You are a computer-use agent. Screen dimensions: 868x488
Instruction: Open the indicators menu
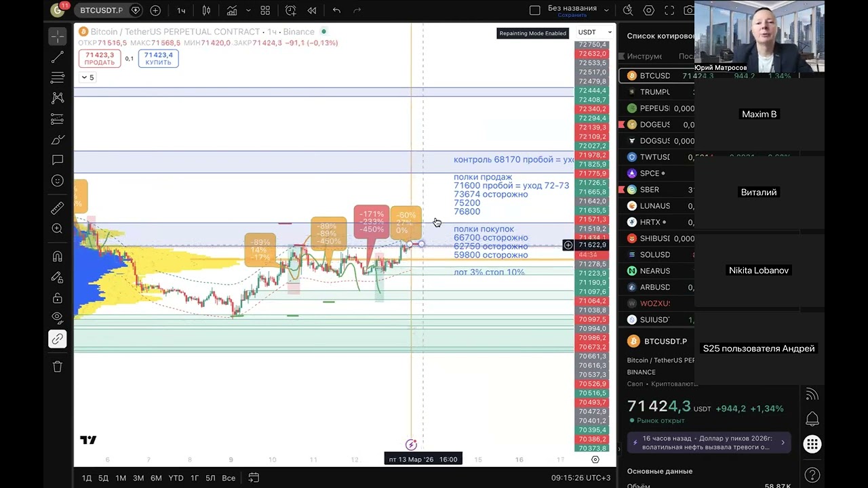tap(232, 10)
